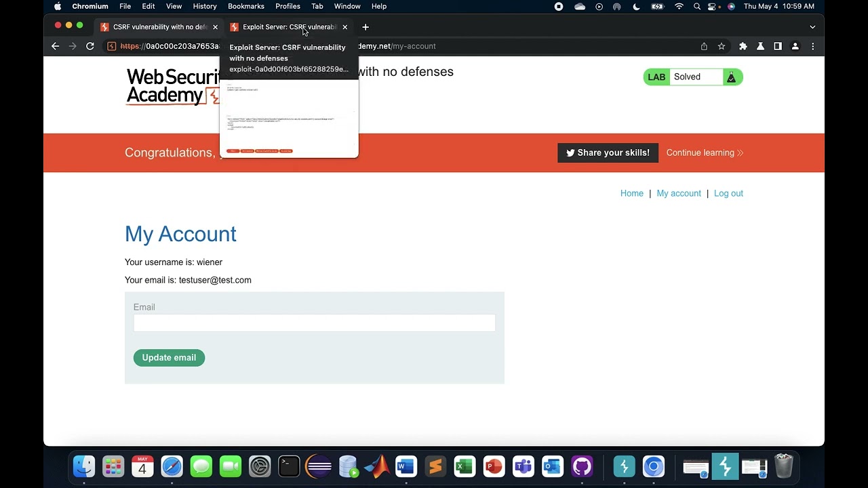Expand the tab search chevron
The height and width of the screenshot is (488, 868).
click(812, 27)
